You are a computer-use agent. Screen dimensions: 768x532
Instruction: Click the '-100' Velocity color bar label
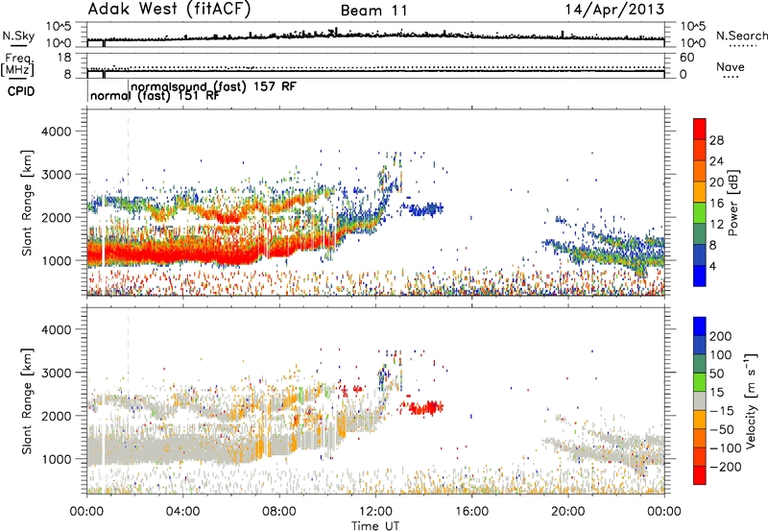click(726, 448)
